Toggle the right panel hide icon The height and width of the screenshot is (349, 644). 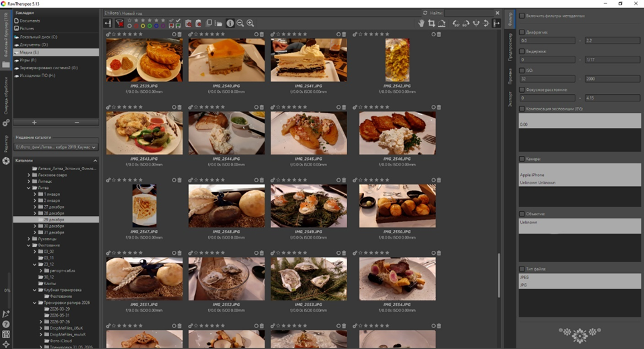(496, 24)
